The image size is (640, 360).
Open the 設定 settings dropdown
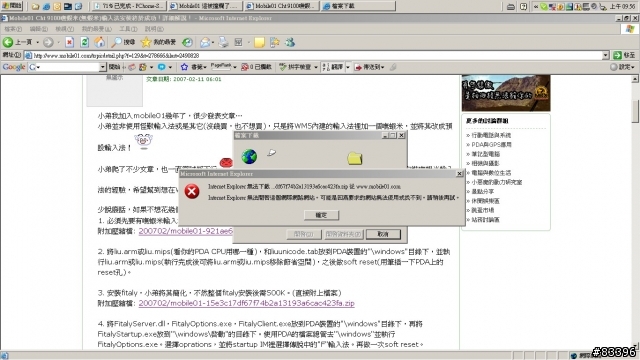click(623, 67)
